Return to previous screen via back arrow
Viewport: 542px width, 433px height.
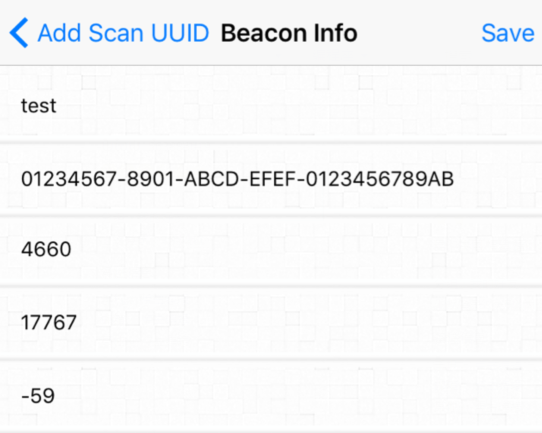[19, 33]
